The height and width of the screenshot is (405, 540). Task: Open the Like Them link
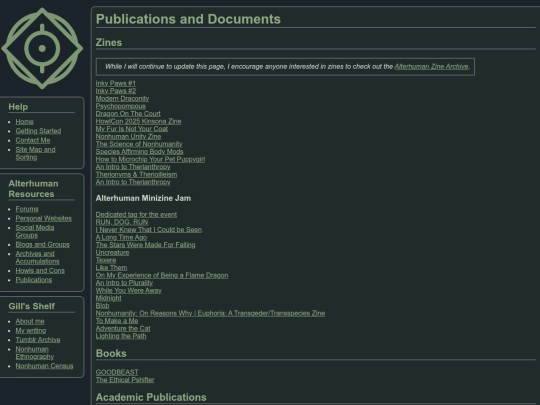coord(112,268)
